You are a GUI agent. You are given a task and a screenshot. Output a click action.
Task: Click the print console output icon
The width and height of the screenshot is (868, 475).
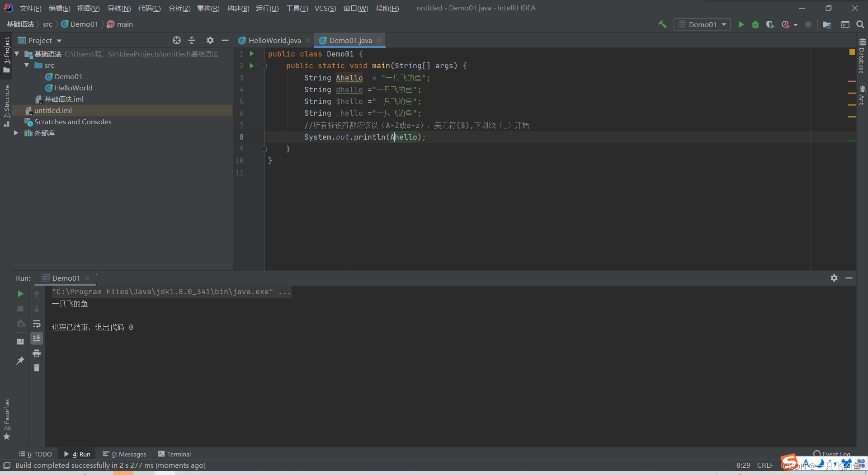(x=37, y=353)
